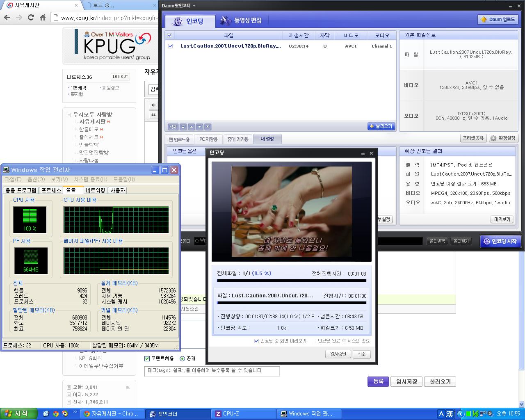The height and width of the screenshot is (420, 525).
Task: Toggle 인코딩 중 화면 미리보기 checkbox
Action: coord(256,341)
